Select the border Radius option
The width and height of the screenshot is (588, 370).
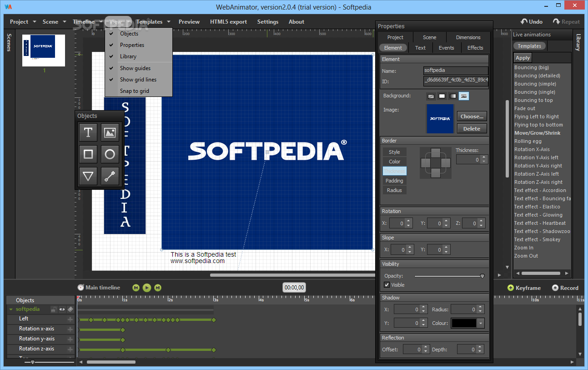tap(394, 190)
